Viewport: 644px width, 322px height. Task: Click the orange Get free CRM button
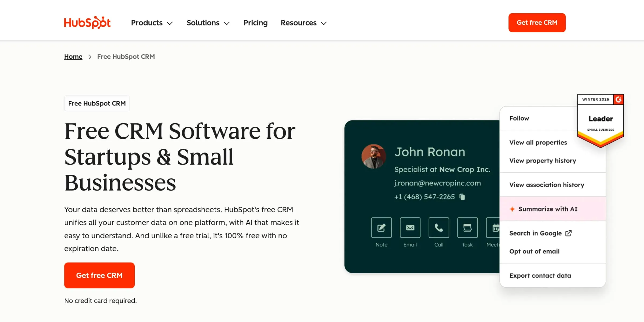[99, 275]
